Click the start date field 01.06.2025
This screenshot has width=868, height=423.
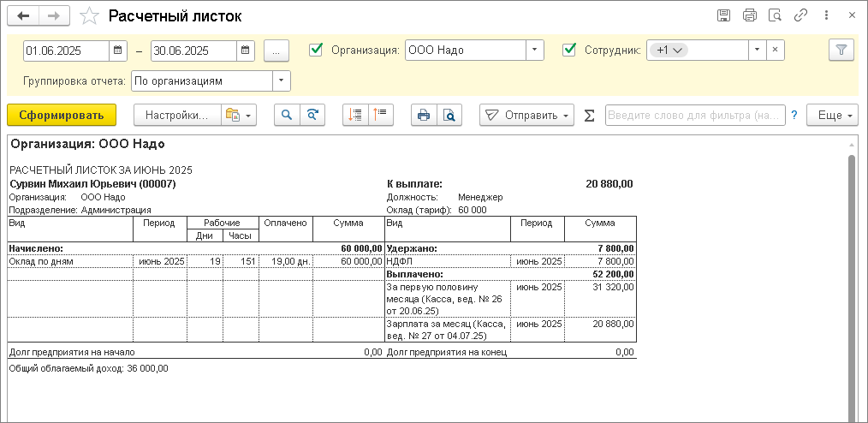66,51
